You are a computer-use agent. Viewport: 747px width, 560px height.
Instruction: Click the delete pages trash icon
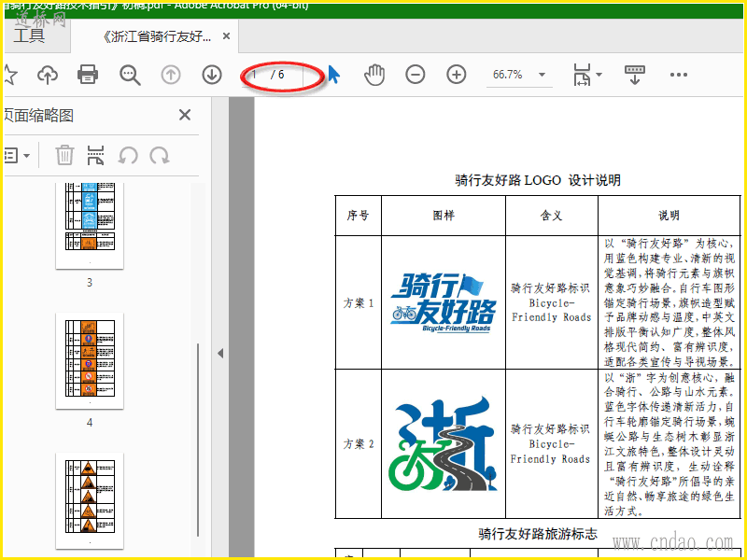point(64,155)
